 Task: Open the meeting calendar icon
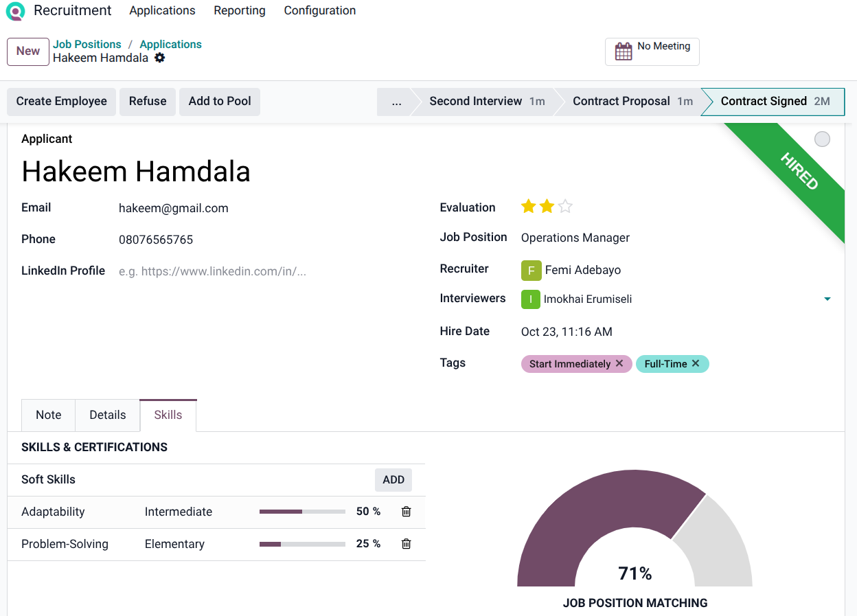click(624, 51)
